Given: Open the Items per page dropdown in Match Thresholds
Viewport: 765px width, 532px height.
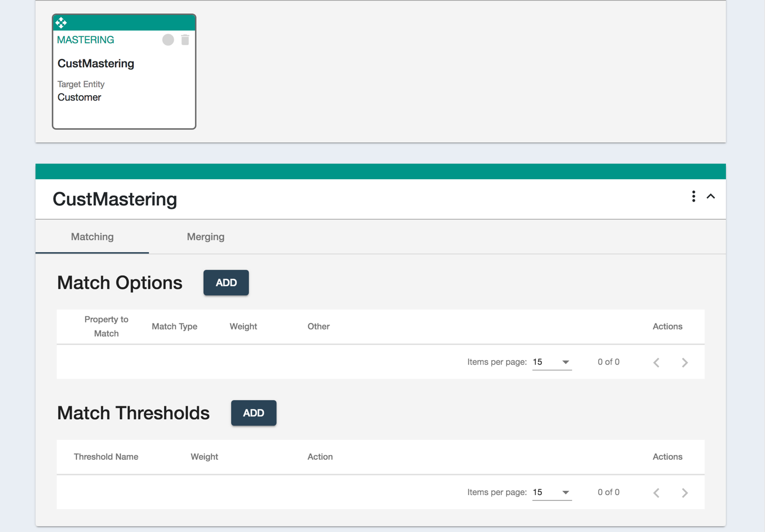Looking at the screenshot, I should (x=551, y=492).
